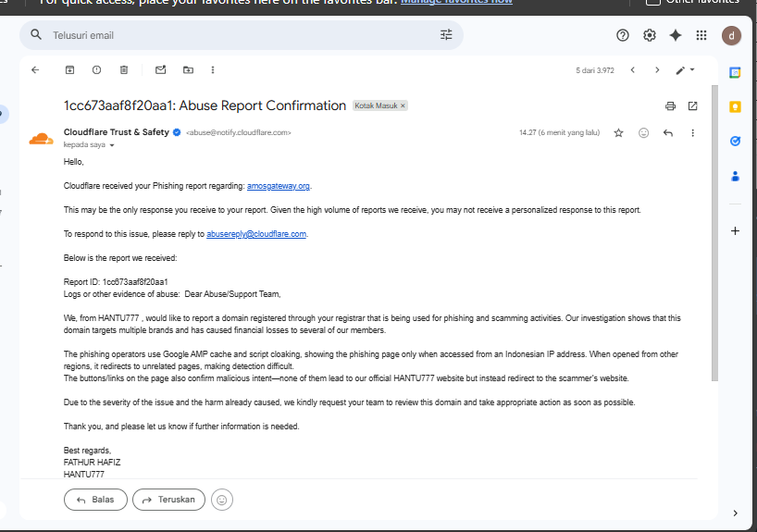Open message more options three dots
The width and height of the screenshot is (757, 532).
click(693, 132)
